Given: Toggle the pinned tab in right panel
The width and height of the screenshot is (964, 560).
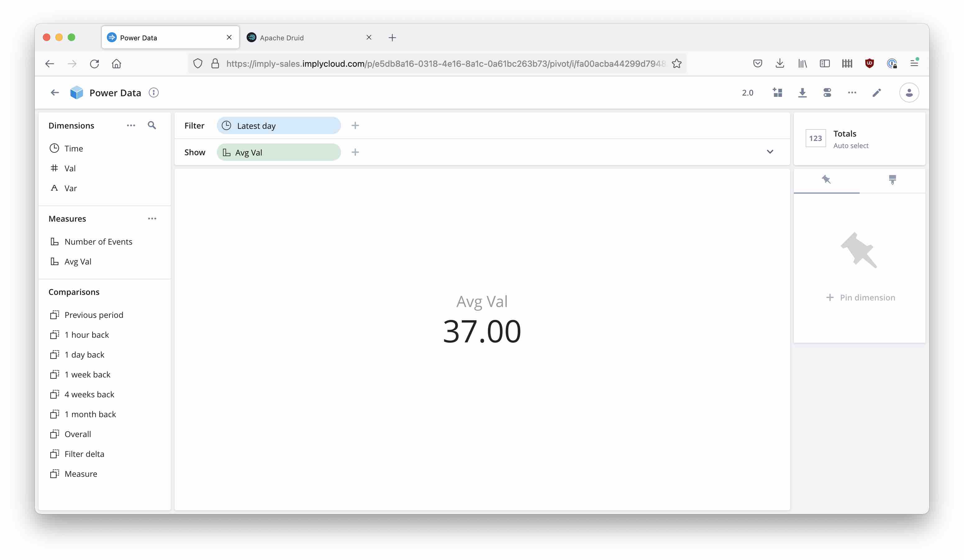Looking at the screenshot, I should point(827,179).
